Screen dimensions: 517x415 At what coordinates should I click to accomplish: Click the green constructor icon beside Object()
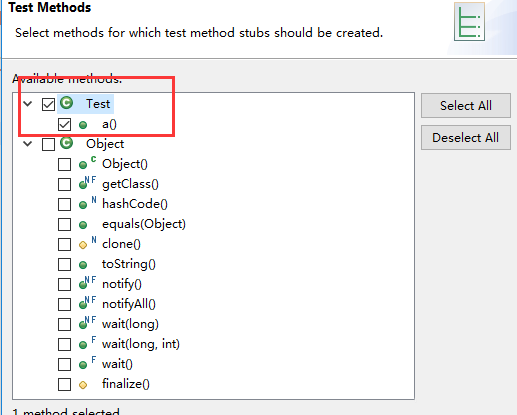click(x=87, y=163)
